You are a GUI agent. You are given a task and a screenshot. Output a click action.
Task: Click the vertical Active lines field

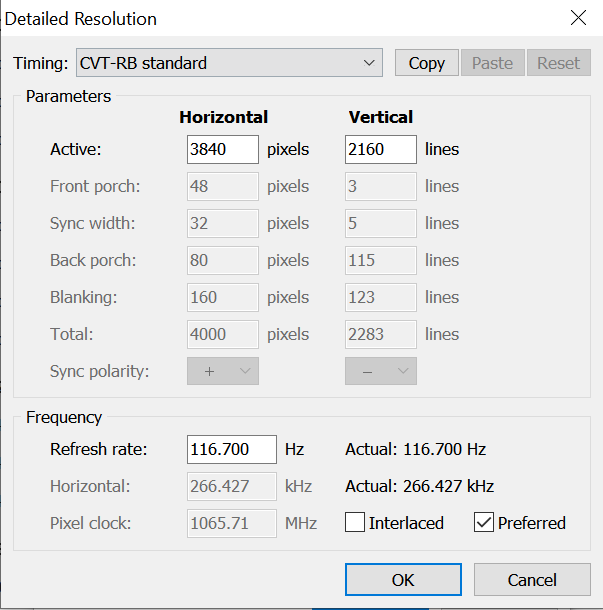pyautogui.click(x=381, y=149)
